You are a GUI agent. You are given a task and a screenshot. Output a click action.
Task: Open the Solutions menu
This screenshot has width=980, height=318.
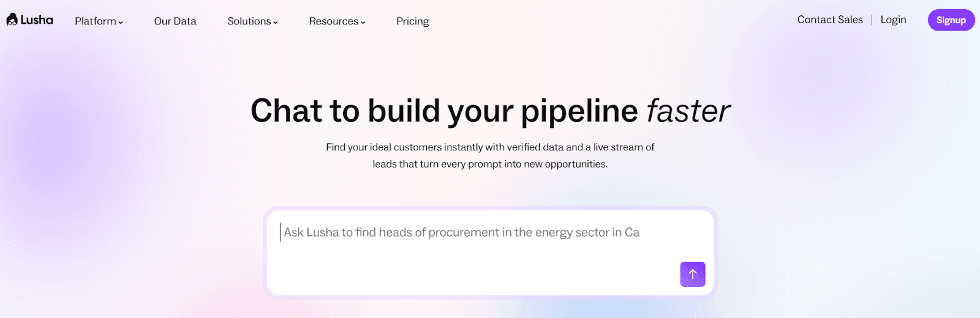[249, 21]
